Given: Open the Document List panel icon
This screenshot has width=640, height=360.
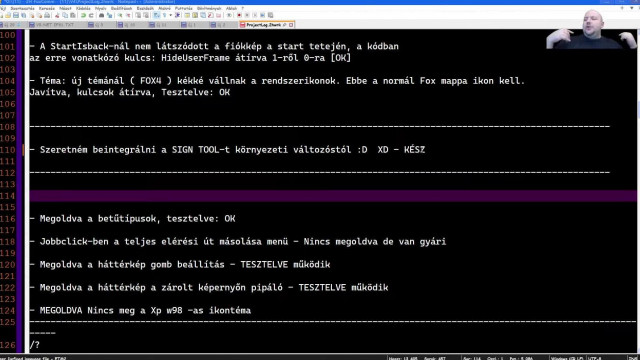Looking at the screenshot, I should point(202,16).
